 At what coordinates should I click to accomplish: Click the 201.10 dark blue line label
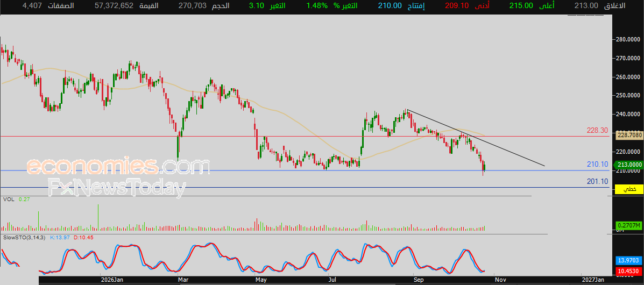tap(597, 182)
